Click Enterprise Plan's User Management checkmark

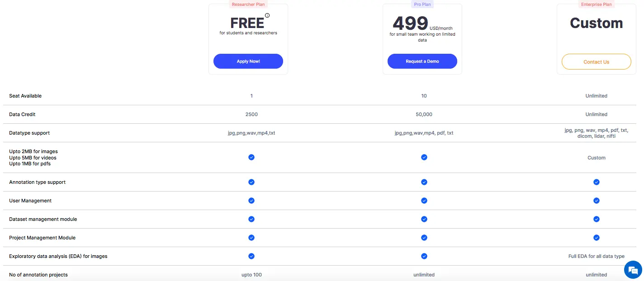pos(597,201)
